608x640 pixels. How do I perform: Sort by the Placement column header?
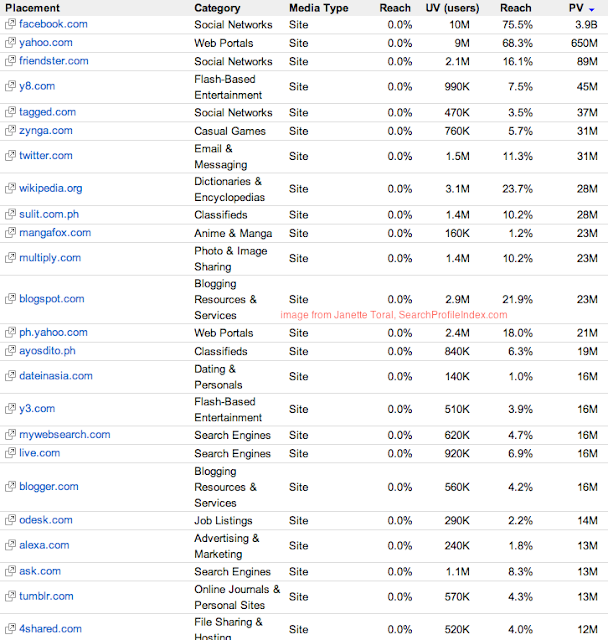(32, 8)
